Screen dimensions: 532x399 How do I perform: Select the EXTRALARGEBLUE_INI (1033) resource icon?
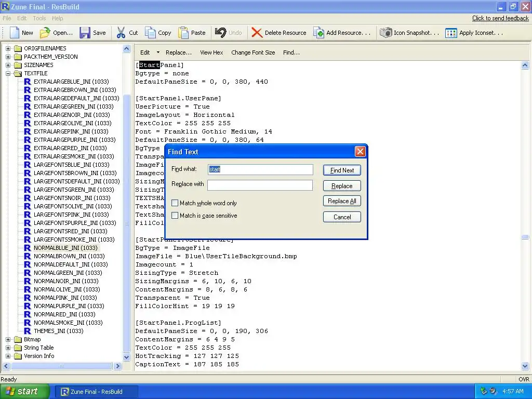coord(28,82)
